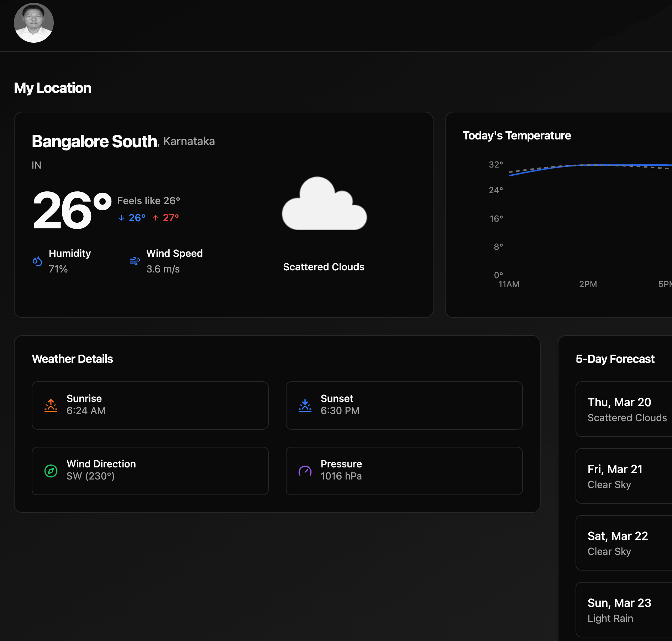Click the Wind Direction SW card
This screenshot has height=641, width=672.
(150, 471)
